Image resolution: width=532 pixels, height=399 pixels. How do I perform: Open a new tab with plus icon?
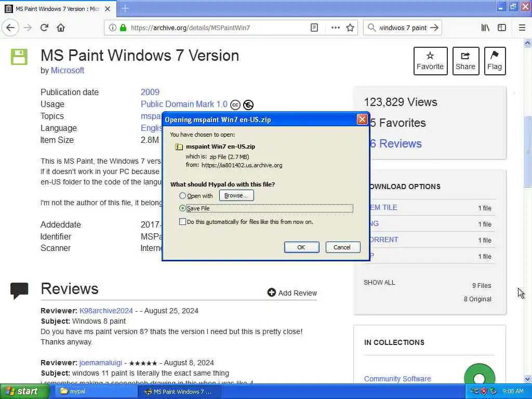tap(125, 8)
